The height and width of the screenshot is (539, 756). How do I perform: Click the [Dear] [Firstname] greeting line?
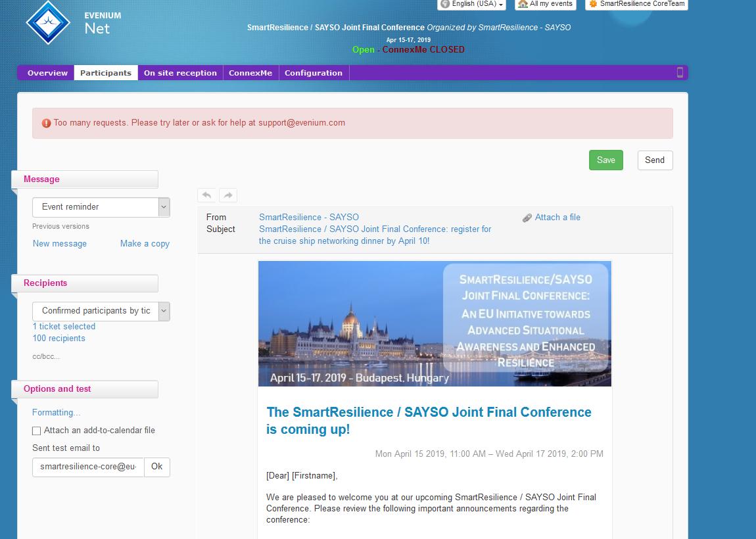(x=302, y=476)
